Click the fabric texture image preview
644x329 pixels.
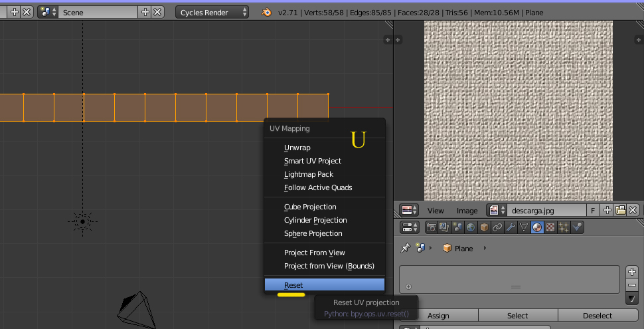[519, 110]
